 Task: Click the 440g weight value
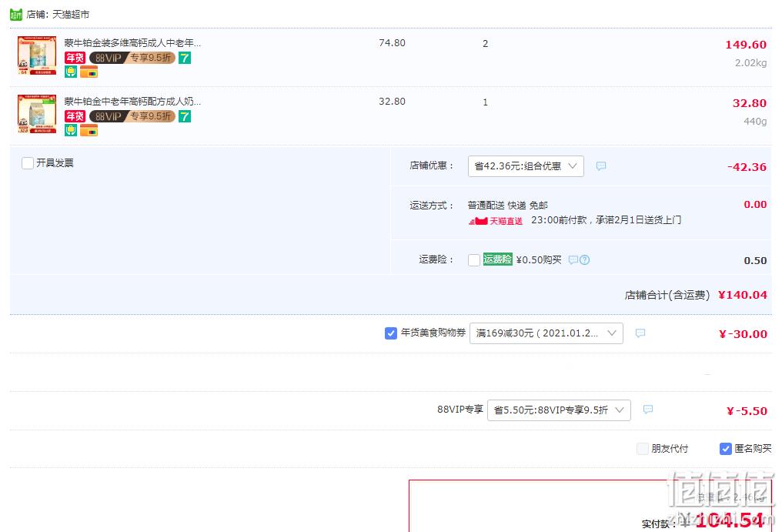click(x=755, y=122)
